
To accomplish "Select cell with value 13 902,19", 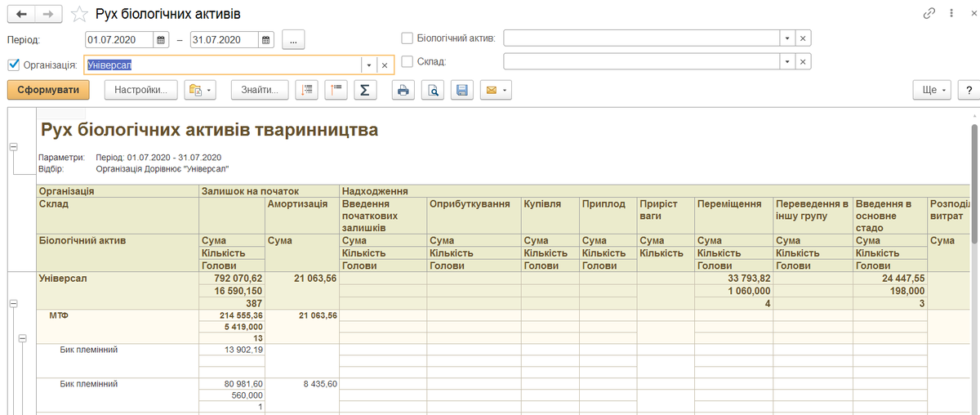I will [232, 349].
